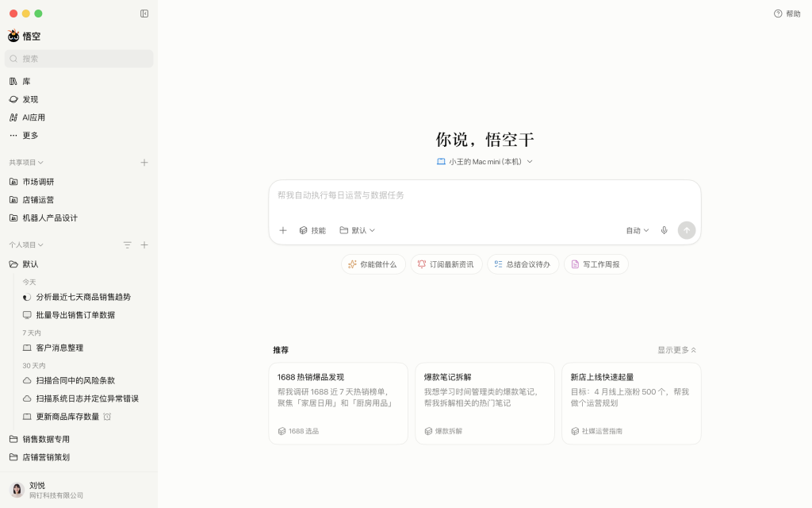The height and width of the screenshot is (508, 812).
Task: Click the 机器人产品设计 project folder icon
Action: coord(13,218)
